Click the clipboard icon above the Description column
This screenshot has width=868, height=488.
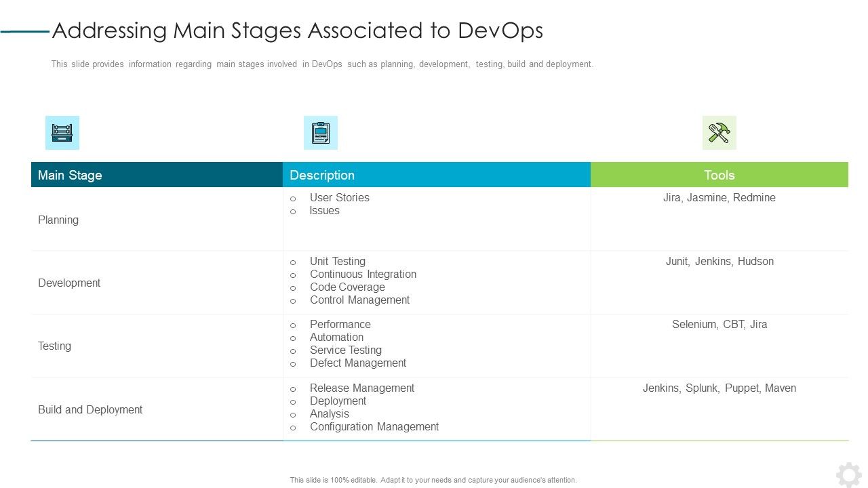pos(320,133)
